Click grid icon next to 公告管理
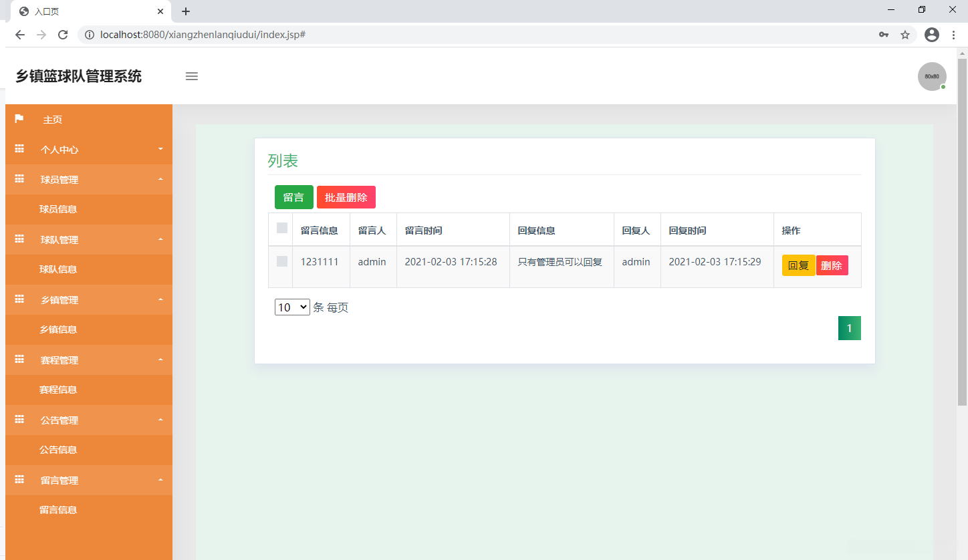The width and height of the screenshot is (968, 560). coord(19,420)
